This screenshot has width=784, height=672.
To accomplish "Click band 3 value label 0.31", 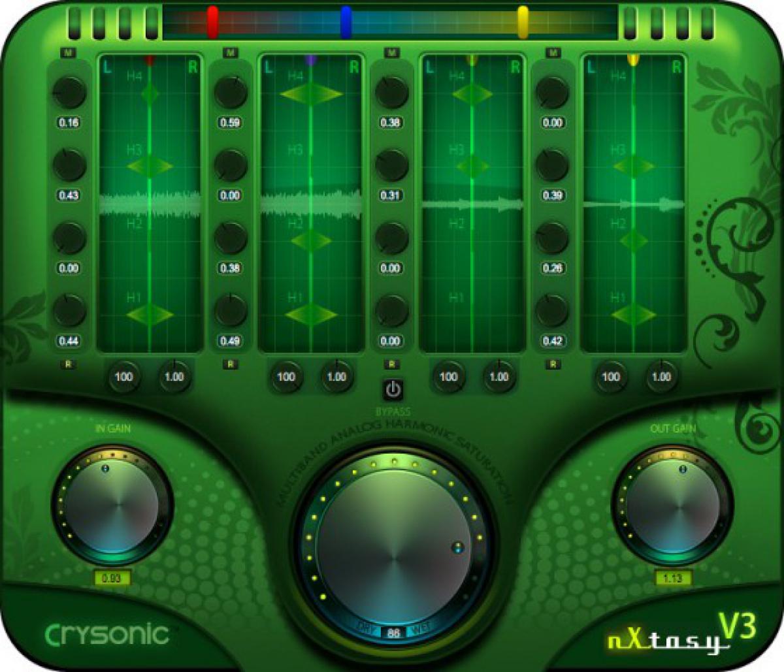I will tap(391, 195).
